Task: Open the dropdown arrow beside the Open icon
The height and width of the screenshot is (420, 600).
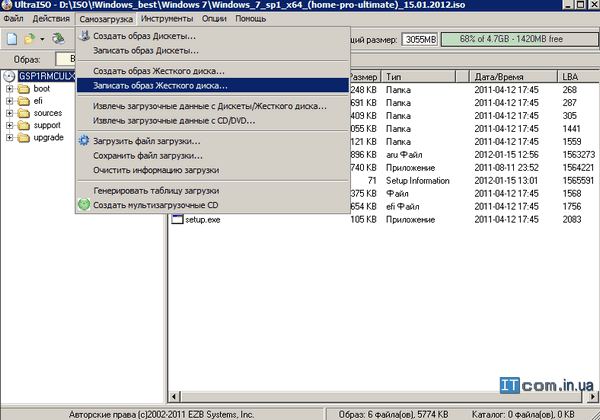Action: pyautogui.click(x=41, y=39)
